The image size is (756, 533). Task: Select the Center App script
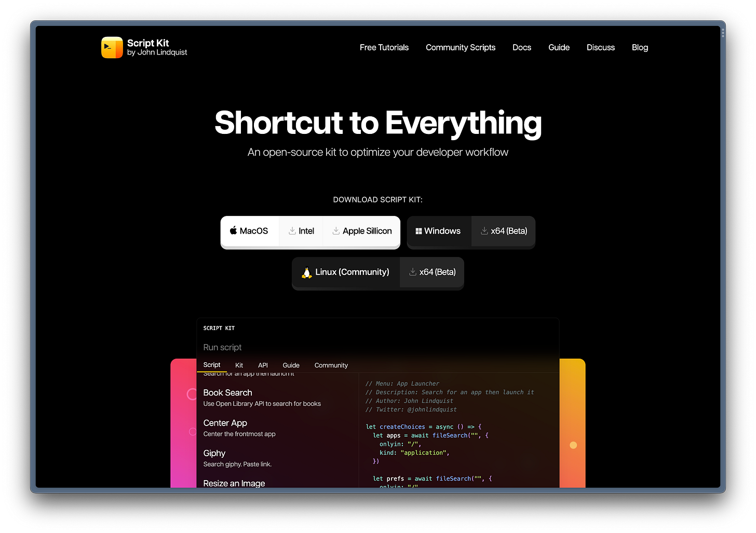[278, 428]
